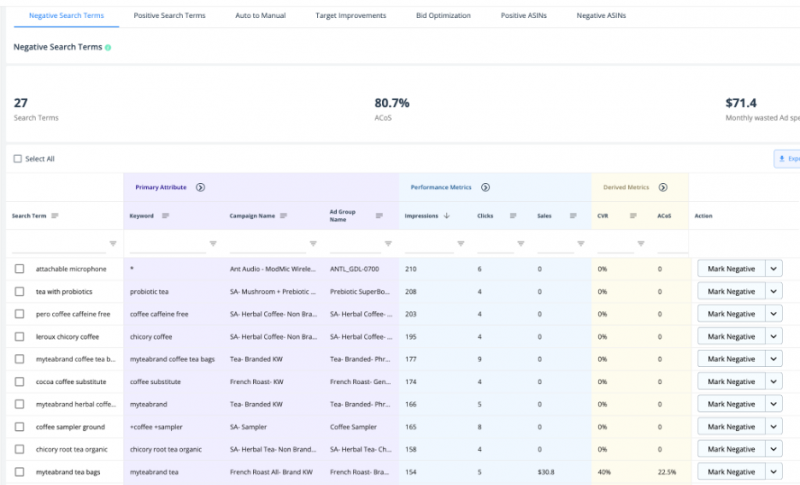Viewport: 800px width, 485px height.
Task: Expand the Performance Metrics column group
Action: pyautogui.click(x=485, y=187)
